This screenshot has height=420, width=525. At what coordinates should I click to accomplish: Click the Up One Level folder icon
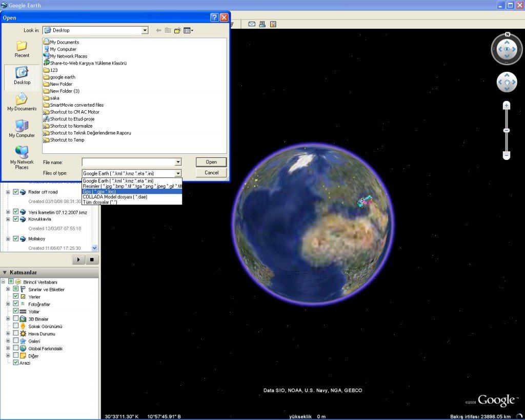point(168,30)
